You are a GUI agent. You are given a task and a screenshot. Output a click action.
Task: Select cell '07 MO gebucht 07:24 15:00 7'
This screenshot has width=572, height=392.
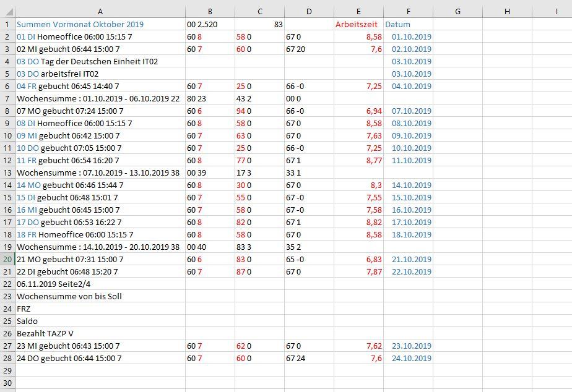click(100, 111)
